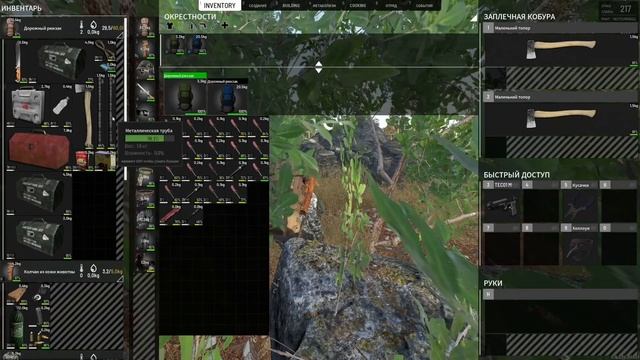Viewport: 640px width, 360px height.
Task: Click the Дорожный рюкзак green highlighted label
Action: click(185, 76)
